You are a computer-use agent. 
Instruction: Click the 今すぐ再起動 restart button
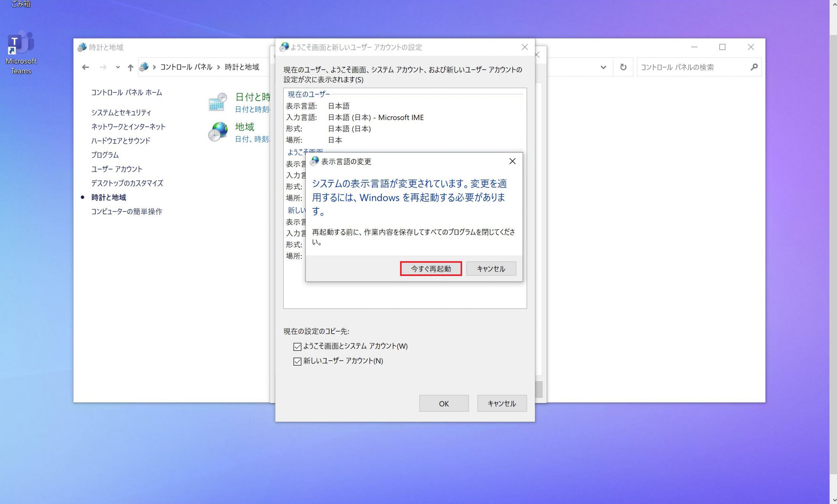click(x=430, y=268)
